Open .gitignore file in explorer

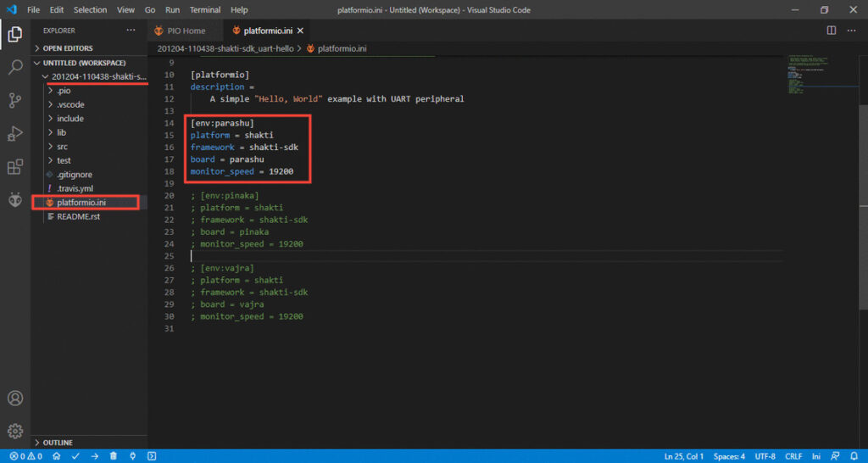click(75, 175)
